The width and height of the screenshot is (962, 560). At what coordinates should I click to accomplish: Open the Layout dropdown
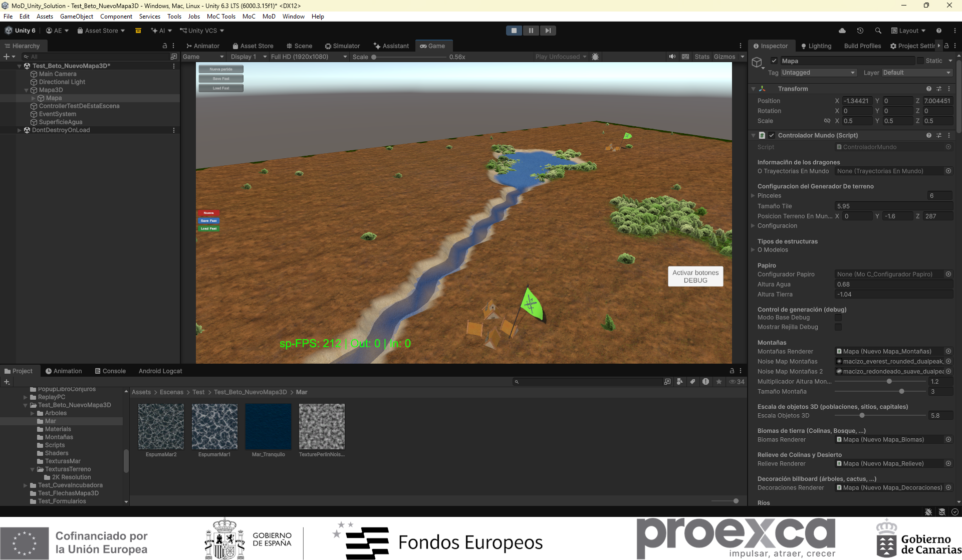[x=908, y=31]
